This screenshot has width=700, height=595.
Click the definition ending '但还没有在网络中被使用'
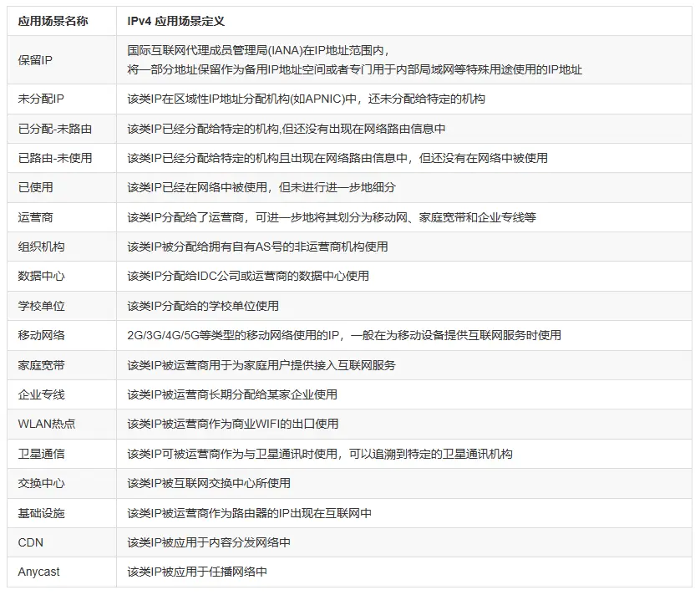coord(404,158)
